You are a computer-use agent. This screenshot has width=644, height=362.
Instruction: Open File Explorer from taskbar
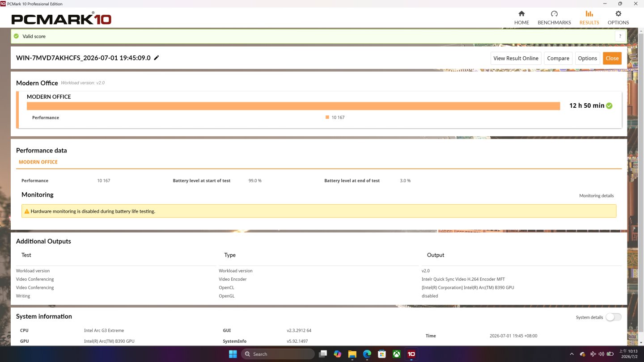pos(352,354)
